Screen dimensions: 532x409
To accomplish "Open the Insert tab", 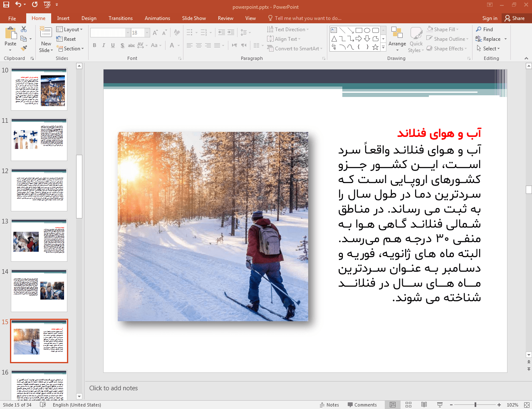I will pyautogui.click(x=63, y=18).
